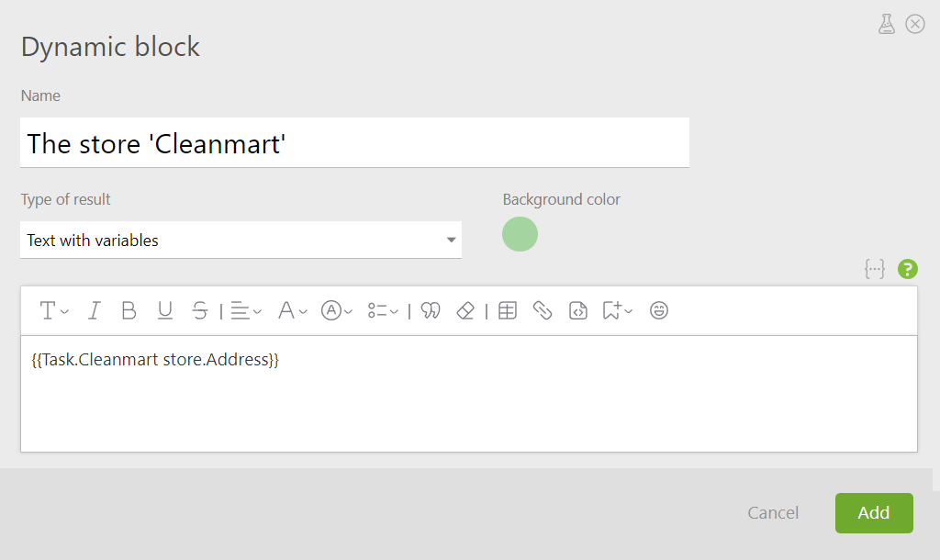Pick the green background color swatch
The height and width of the screenshot is (560, 940).
coord(520,234)
